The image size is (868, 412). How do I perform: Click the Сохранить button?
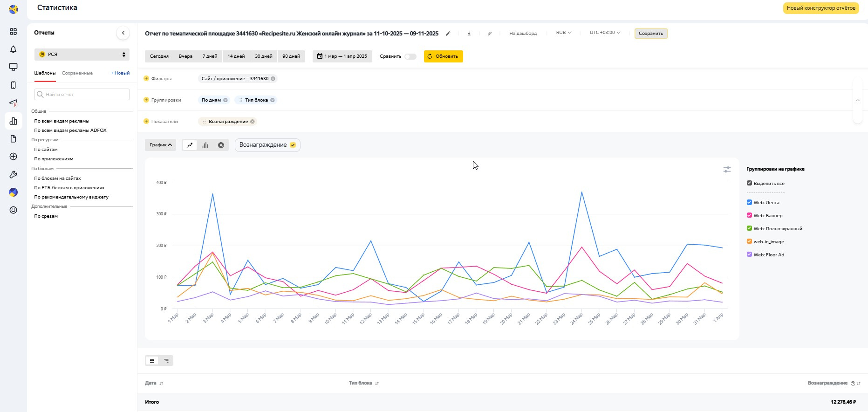(x=650, y=34)
